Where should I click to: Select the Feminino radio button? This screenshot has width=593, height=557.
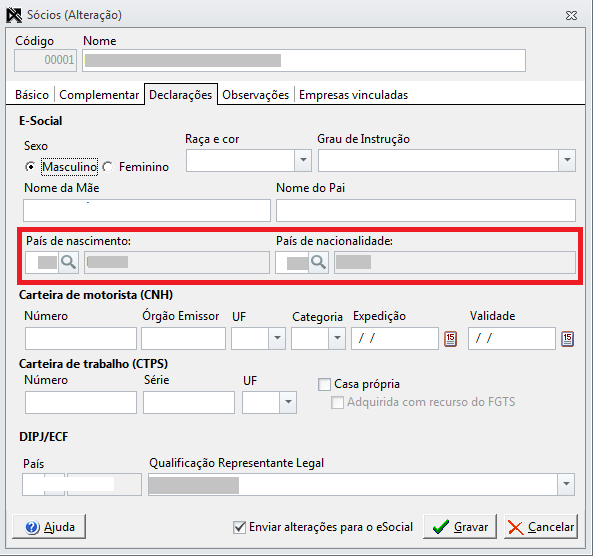tap(108, 167)
